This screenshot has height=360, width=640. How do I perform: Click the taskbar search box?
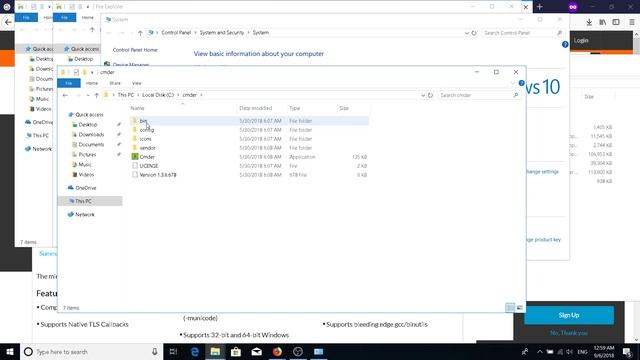tap(91, 351)
